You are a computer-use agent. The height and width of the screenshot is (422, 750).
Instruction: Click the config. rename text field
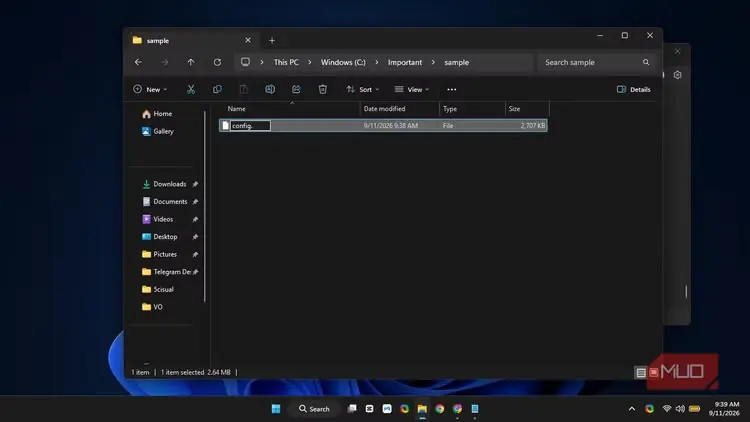[251, 125]
